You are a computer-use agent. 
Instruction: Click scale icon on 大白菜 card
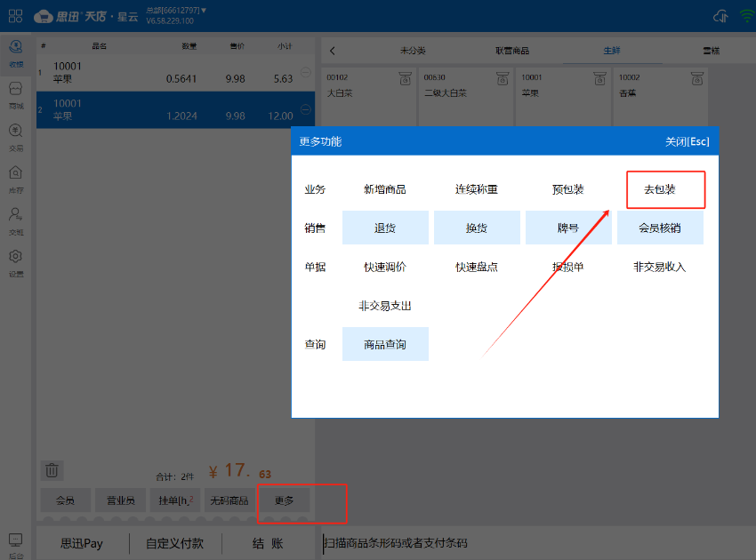(x=405, y=78)
